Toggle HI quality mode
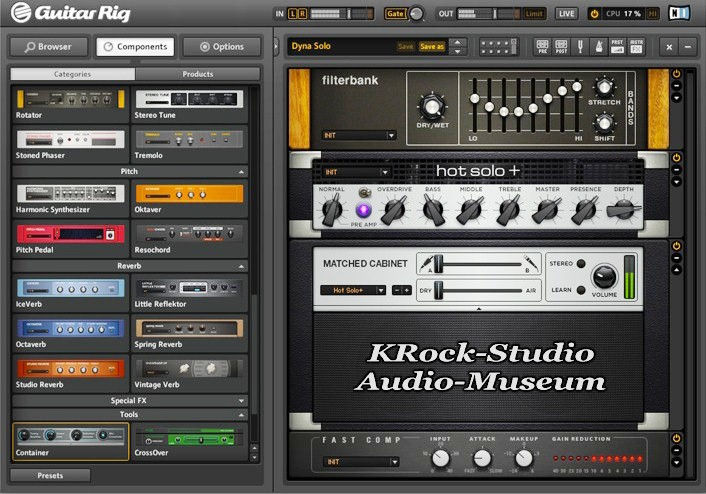The width and height of the screenshot is (706, 494). (x=652, y=14)
